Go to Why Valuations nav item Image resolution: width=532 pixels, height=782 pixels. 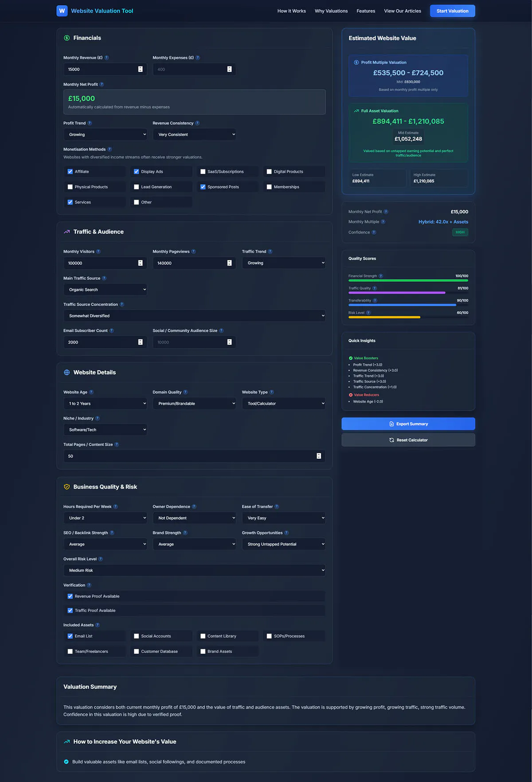pyautogui.click(x=331, y=11)
